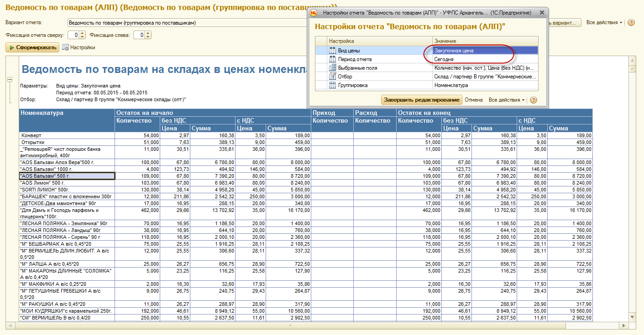
Task: Open Все действия menu in main window
Action: tap(604, 22)
